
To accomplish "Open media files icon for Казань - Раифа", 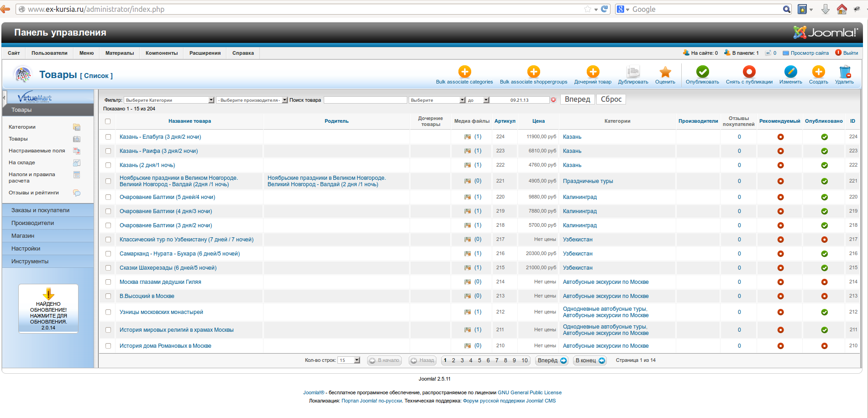I will (468, 151).
